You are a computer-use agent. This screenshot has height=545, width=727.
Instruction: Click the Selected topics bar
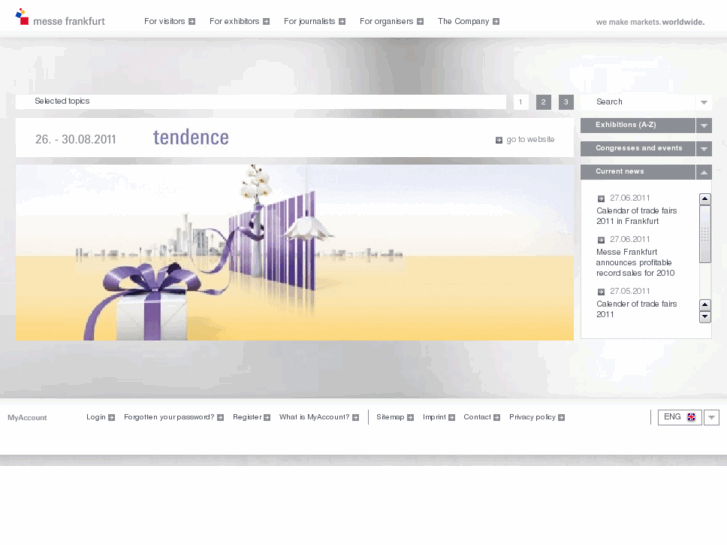coord(261,102)
